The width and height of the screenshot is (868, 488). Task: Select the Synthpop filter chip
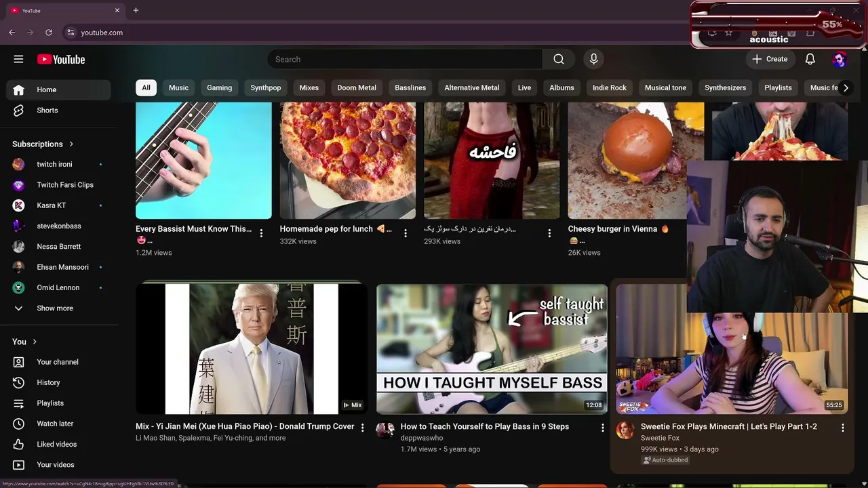click(x=266, y=87)
